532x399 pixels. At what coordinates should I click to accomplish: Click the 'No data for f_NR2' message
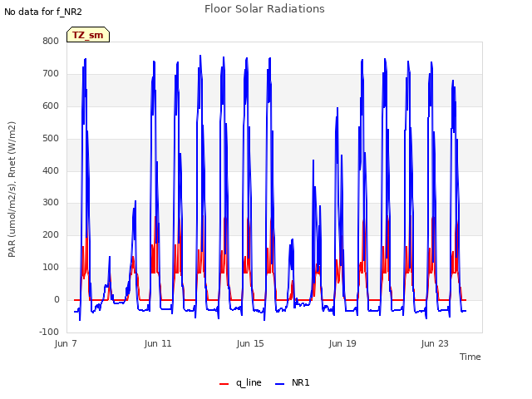tap(43, 12)
